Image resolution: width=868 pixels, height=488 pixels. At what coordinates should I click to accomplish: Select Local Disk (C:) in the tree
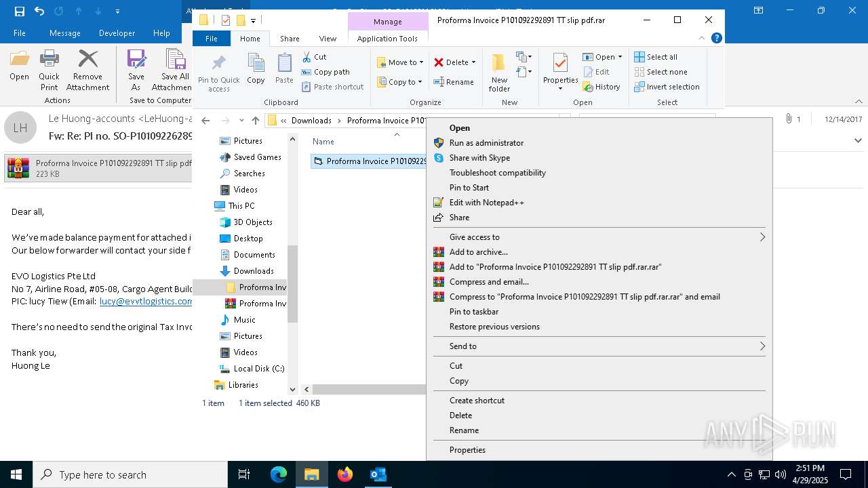coord(252,369)
